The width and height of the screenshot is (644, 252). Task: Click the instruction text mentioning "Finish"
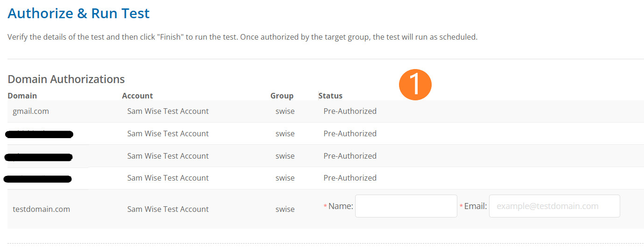[x=242, y=37]
